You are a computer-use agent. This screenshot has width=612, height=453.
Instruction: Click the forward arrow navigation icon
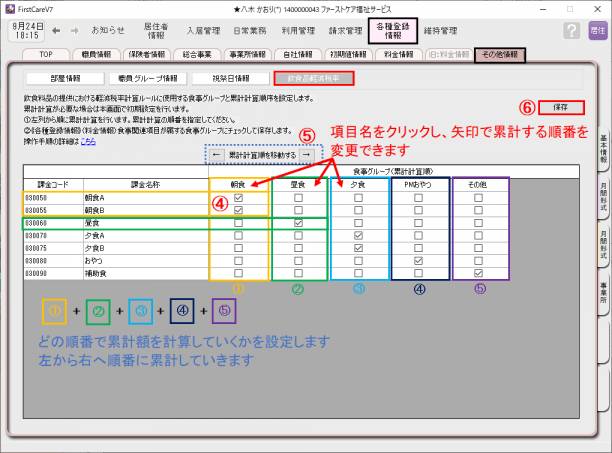[x=75, y=30]
